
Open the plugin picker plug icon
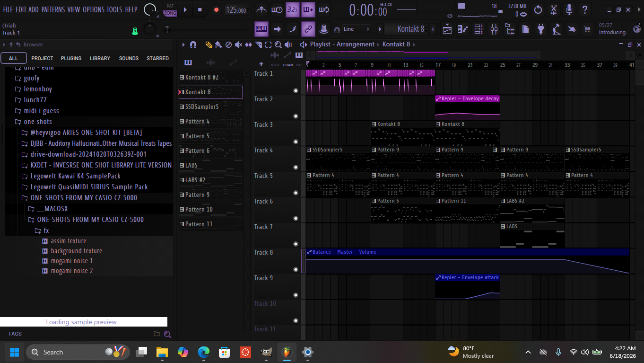point(541,29)
